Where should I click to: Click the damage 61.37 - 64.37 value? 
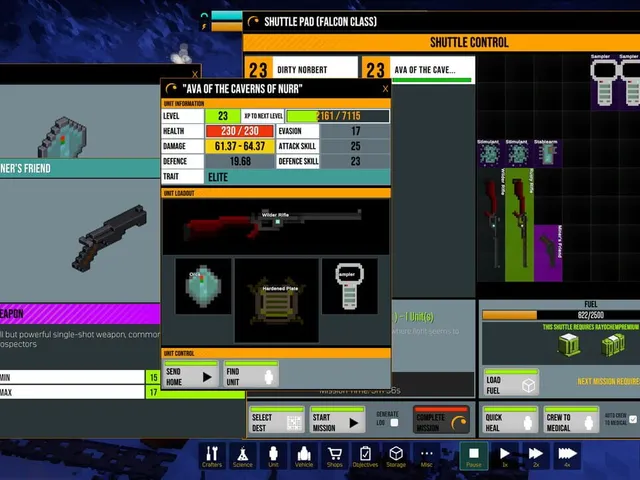point(240,146)
